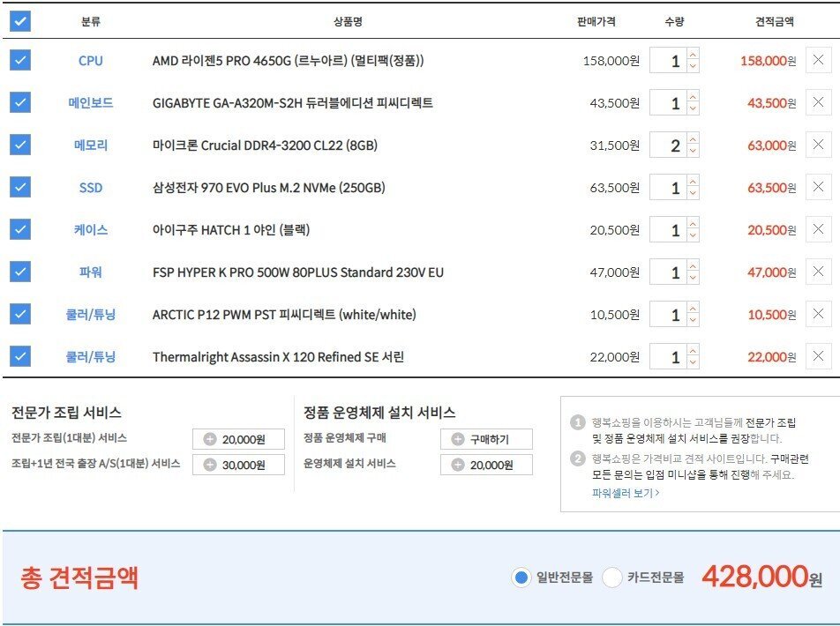
Task: Click the 428,000원 total amount
Action: point(761,578)
